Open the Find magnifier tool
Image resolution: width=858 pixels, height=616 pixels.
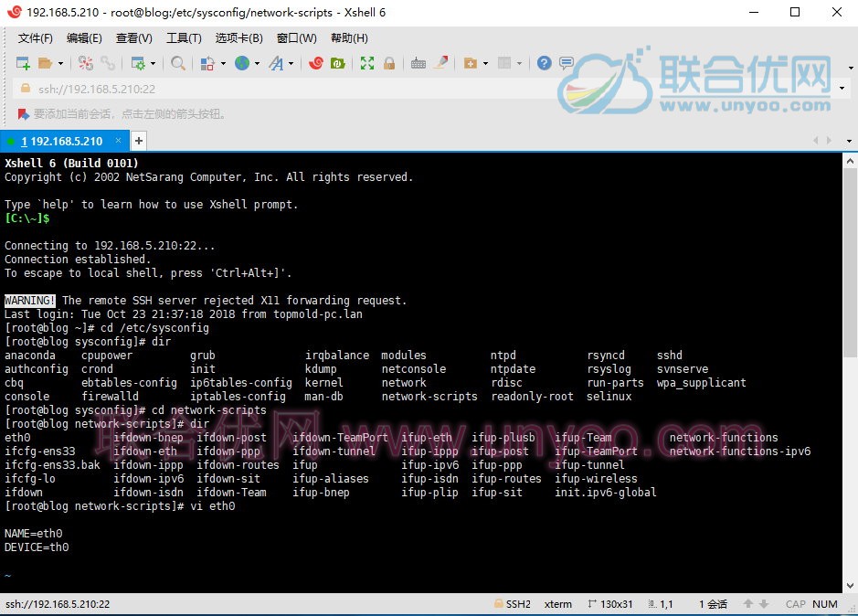pos(178,63)
